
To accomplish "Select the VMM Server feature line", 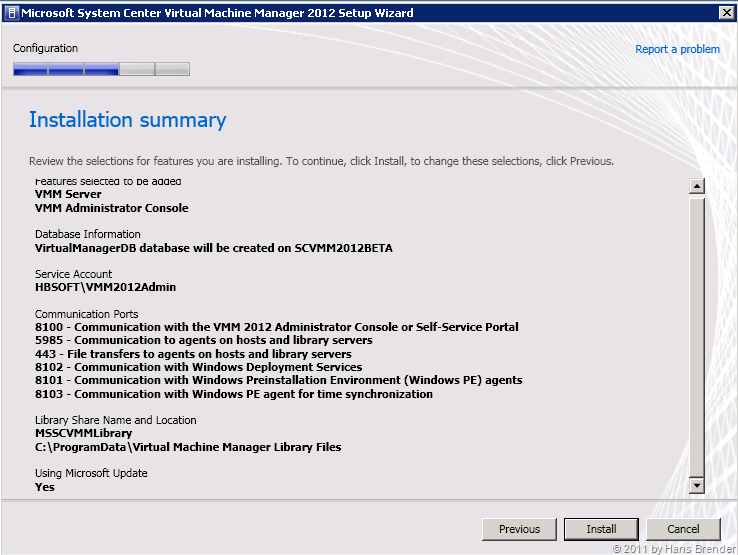I will [x=68, y=194].
